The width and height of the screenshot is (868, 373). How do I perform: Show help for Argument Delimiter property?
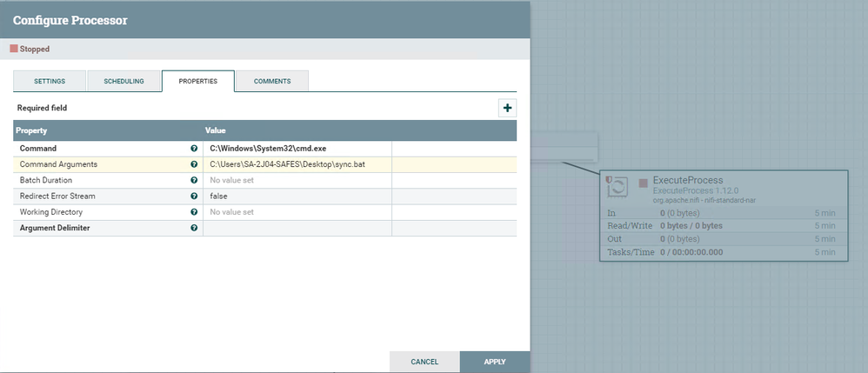point(194,228)
